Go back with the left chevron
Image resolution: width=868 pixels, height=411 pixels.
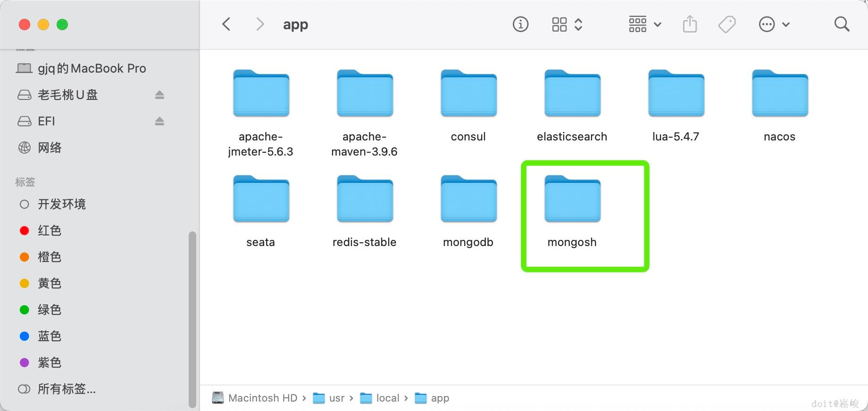pos(226,24)
